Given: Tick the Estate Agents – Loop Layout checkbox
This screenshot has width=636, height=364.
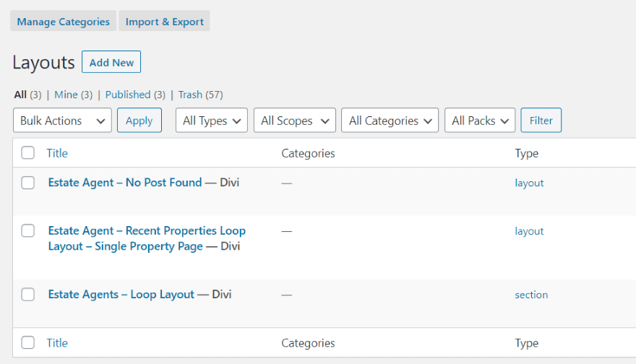Looking at the screenshot, I should pos(28,295).
